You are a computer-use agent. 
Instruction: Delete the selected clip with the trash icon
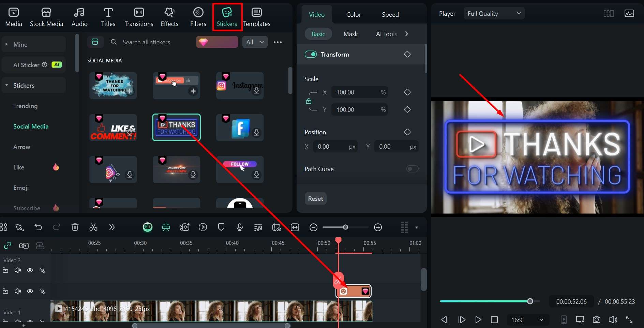(75, 227)
